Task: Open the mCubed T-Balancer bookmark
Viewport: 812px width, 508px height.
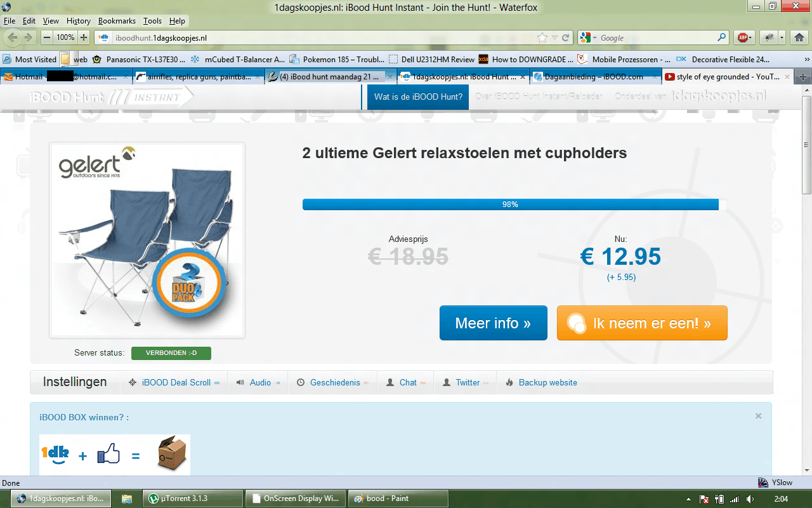Action: (238, 59)
